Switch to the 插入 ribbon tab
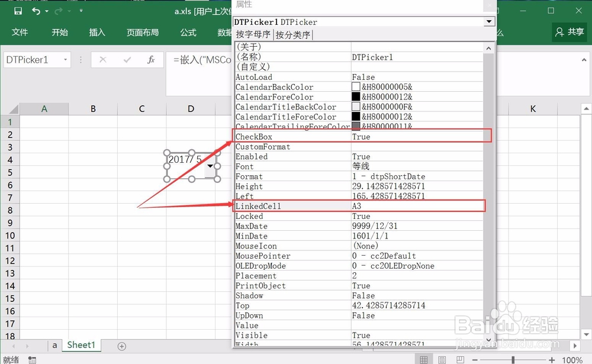The image size is (592, 364). pos(97,33)
